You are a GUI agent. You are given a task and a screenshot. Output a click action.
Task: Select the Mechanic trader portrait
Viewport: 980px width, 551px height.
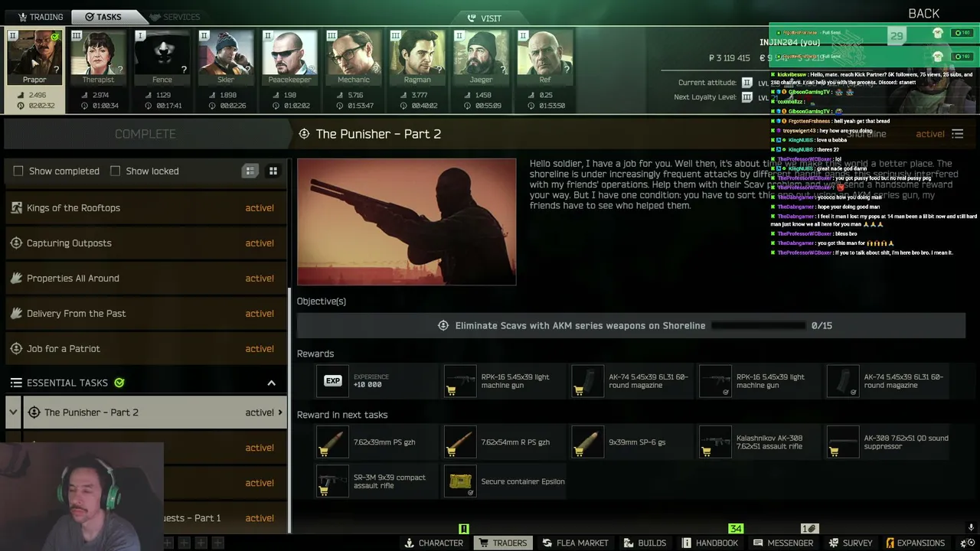pos(353,58)
